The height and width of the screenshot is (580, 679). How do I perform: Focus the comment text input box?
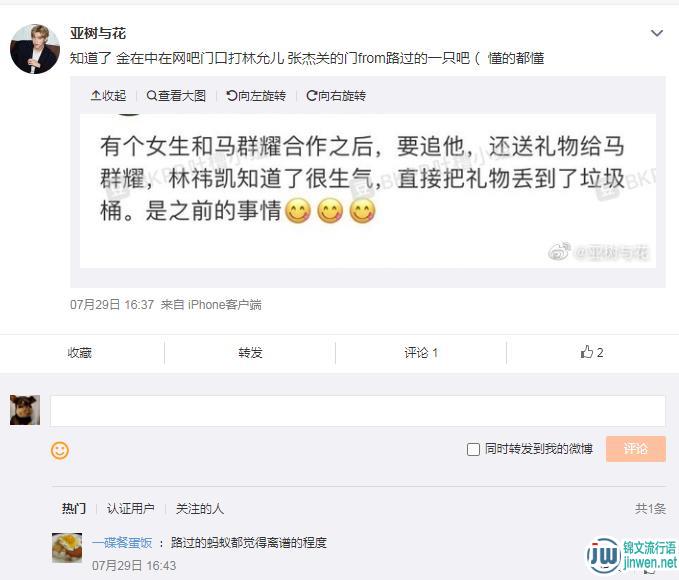coord(358,411)
